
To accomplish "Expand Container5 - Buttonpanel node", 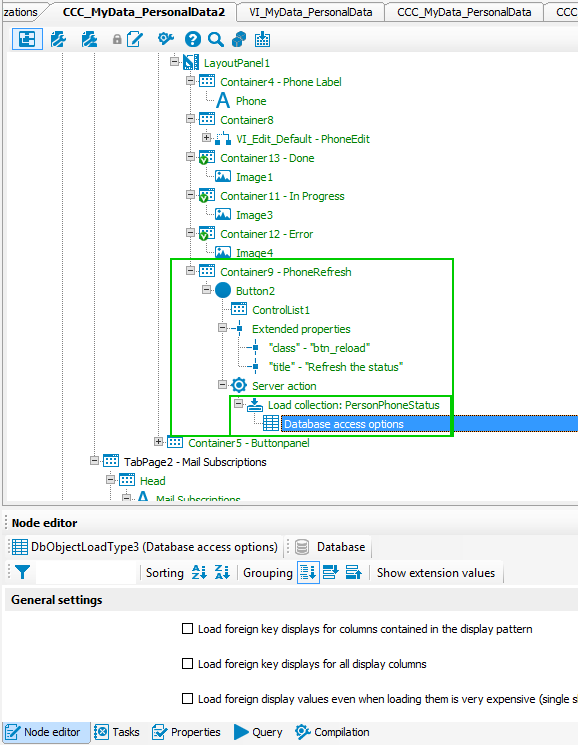I will (158, 442).
